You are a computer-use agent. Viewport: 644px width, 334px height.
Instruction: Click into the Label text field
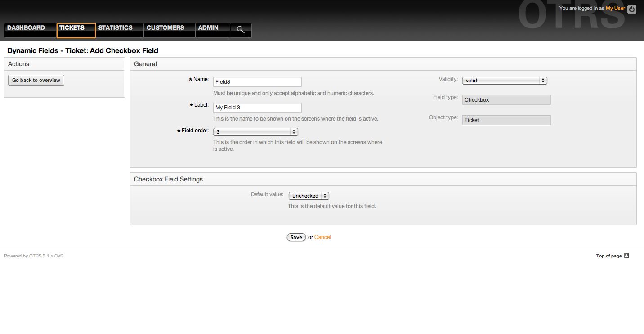pos(257,108)
